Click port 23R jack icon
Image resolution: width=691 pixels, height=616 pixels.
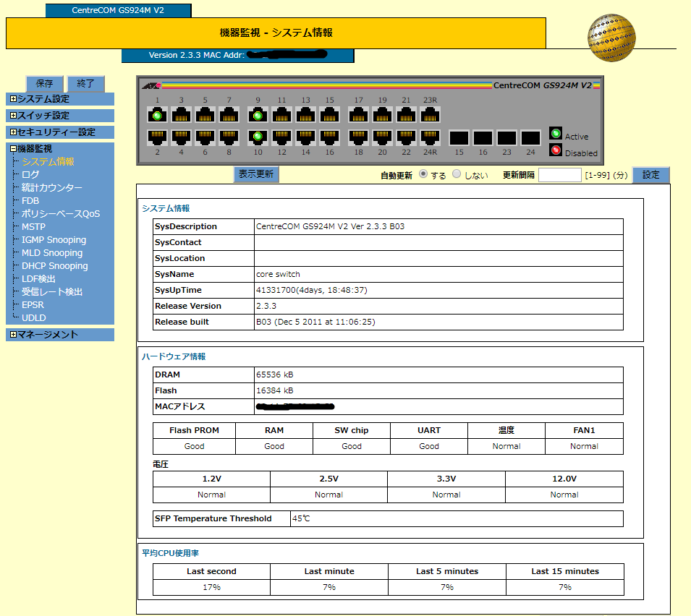tap(430, 116)
